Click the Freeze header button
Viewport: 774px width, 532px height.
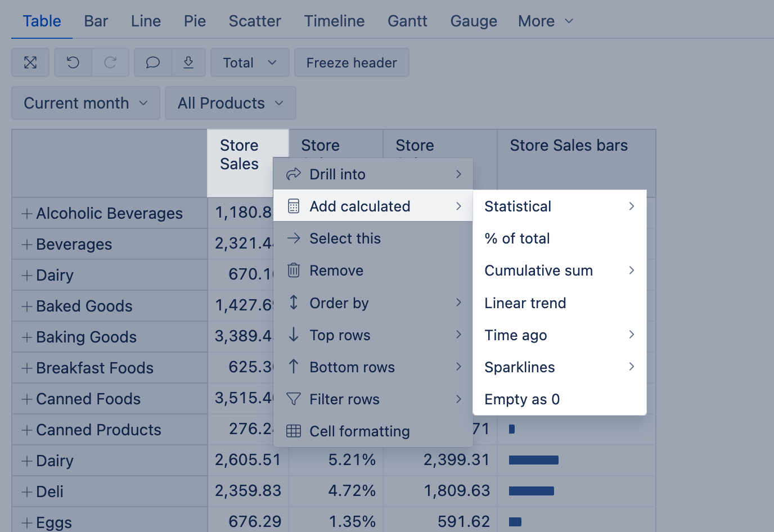click(x=352, y=62)
